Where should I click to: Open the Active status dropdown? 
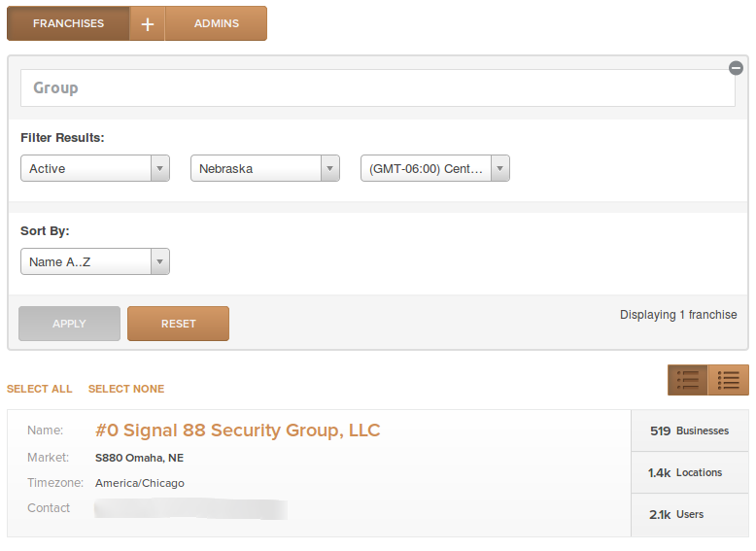(95, 168)
